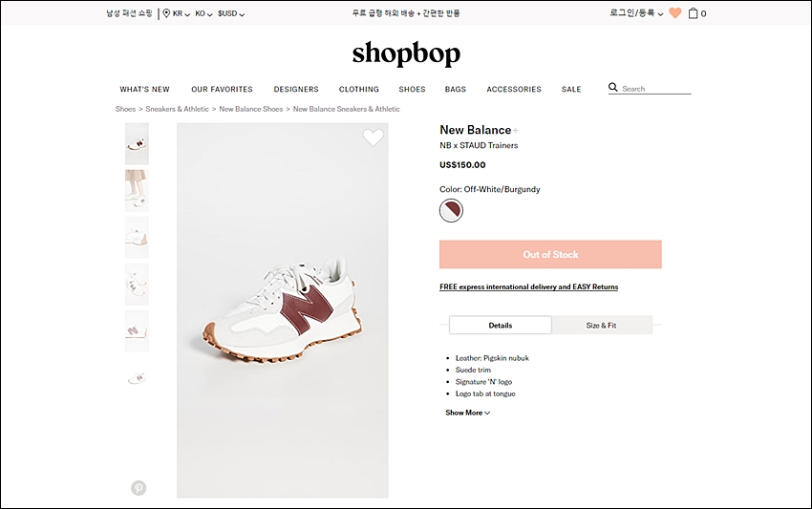Image resolution: width=812 pixels, height=509 pixels.
Task: Click the Out of Stock button
Action: point(550,254)
